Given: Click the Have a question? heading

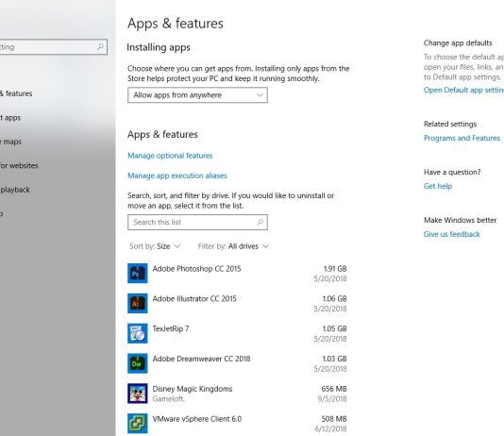Looking at the screenshot, I should [x=452, y=172].
